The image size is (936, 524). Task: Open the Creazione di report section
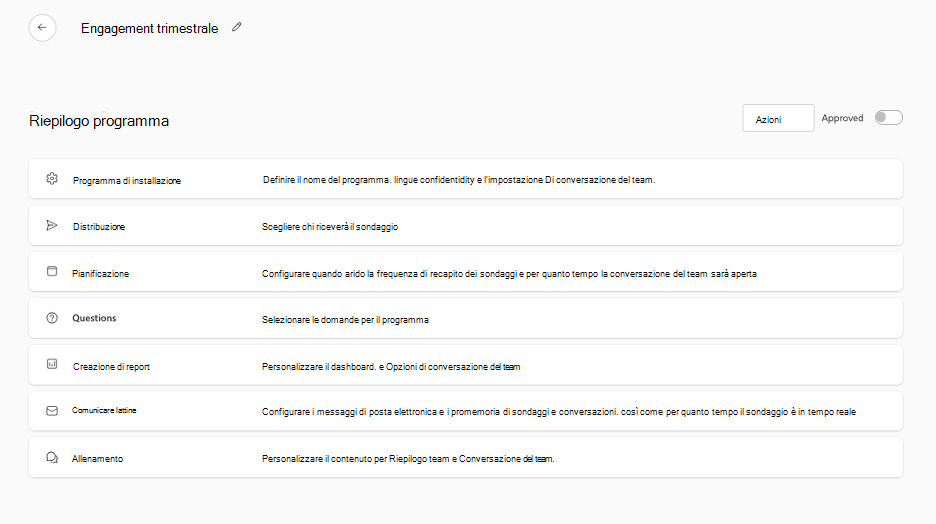coord(466,365)
